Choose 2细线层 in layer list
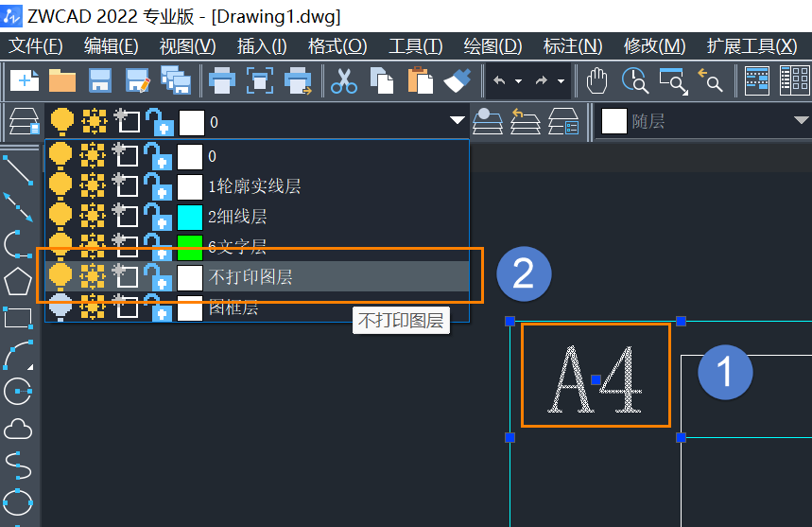The width and height of the screenshot is (812, 527). coord(257,216)
